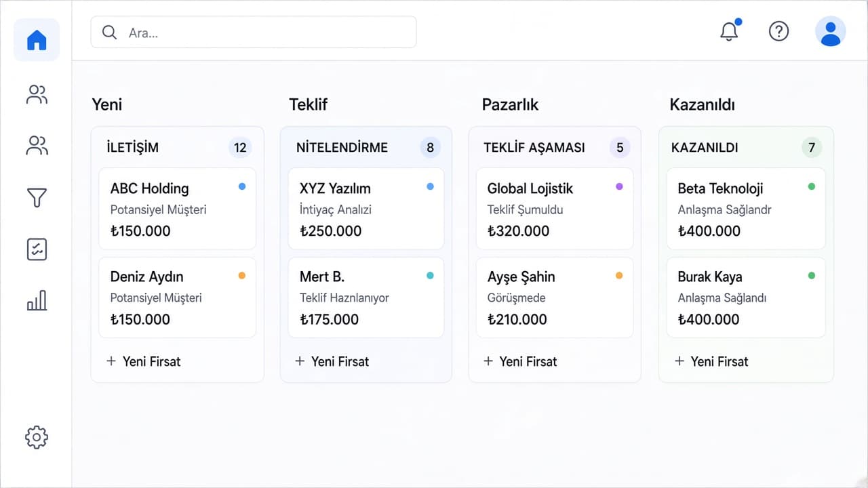
Task: Open the Global Lojistik card
Action: click(555, 209)
